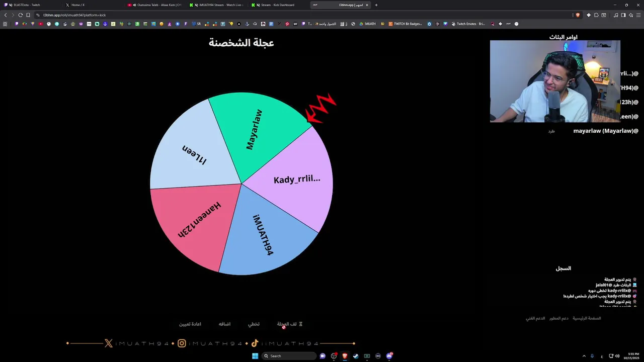Switch to the iMUATH94 Stream Kick tab

(216, 5)
